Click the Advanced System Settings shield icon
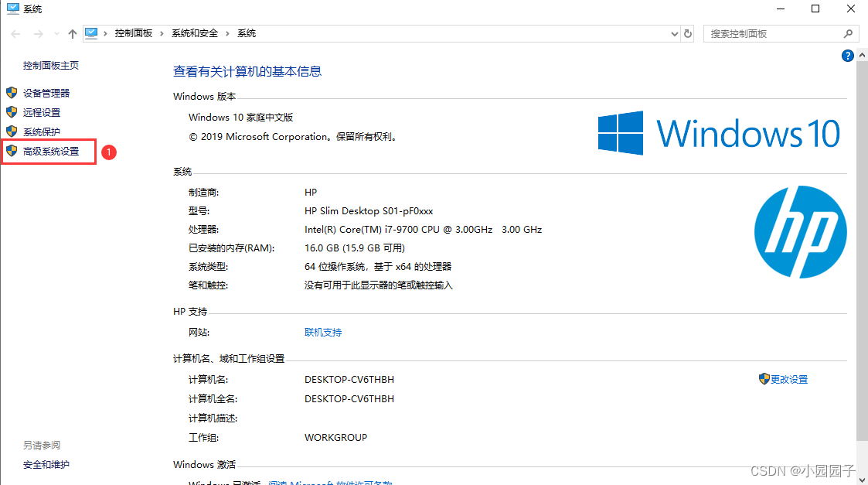 tap(12, 151)
